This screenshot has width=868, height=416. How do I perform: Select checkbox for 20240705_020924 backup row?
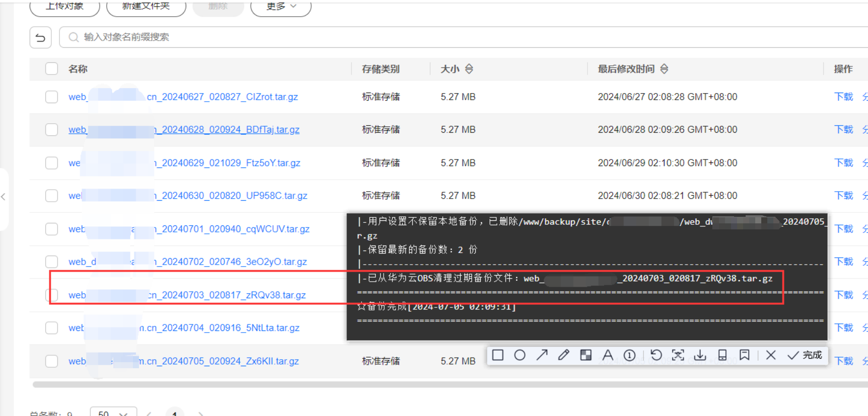coord(52,361)
